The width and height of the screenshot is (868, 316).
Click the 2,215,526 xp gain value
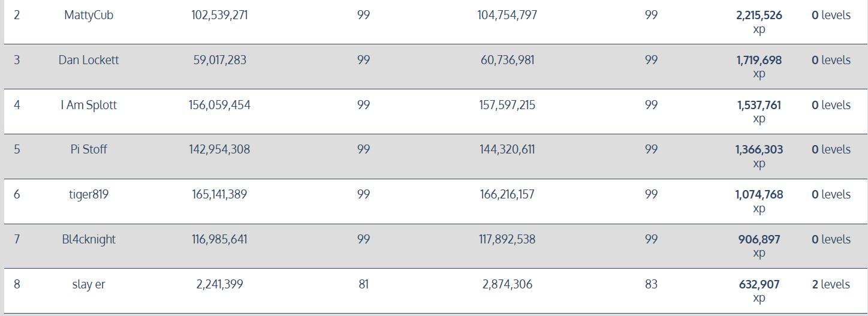759,22
